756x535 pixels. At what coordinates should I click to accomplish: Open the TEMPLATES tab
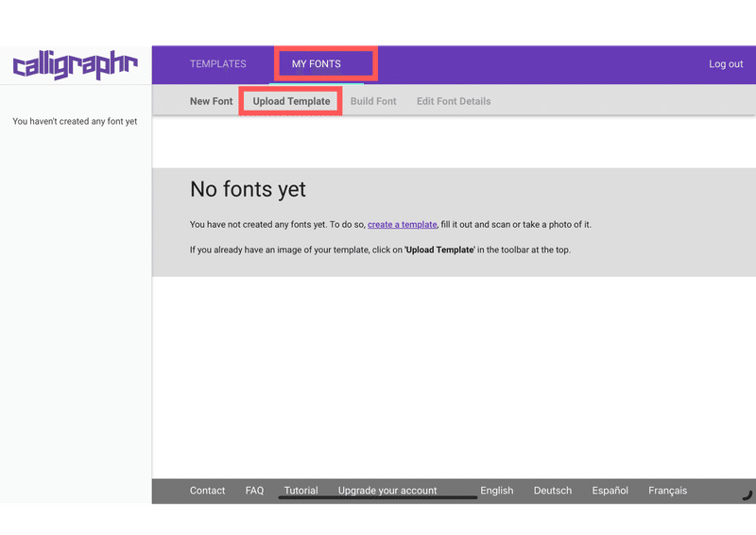218,63
